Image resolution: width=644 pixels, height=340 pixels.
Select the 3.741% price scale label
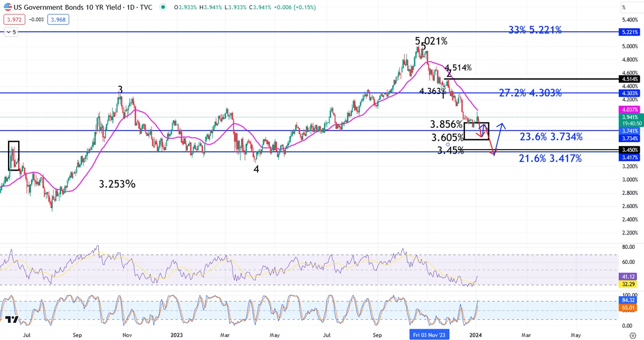[x=631, y=131]
